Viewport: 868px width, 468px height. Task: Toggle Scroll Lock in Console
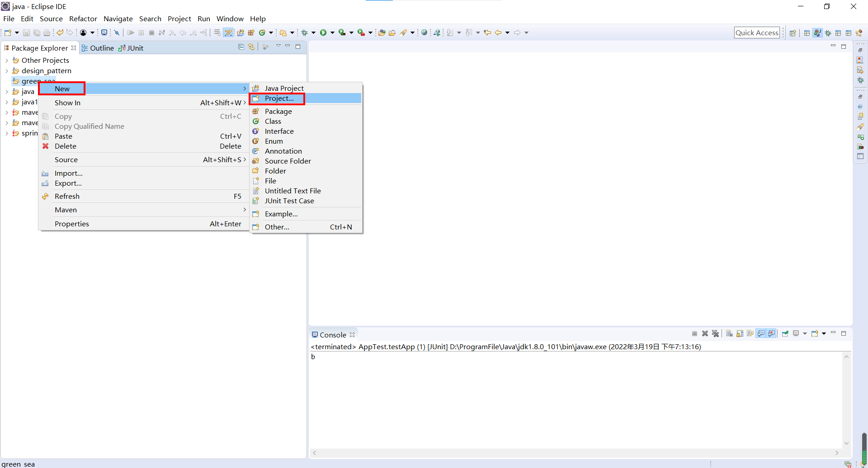(740, 334)
